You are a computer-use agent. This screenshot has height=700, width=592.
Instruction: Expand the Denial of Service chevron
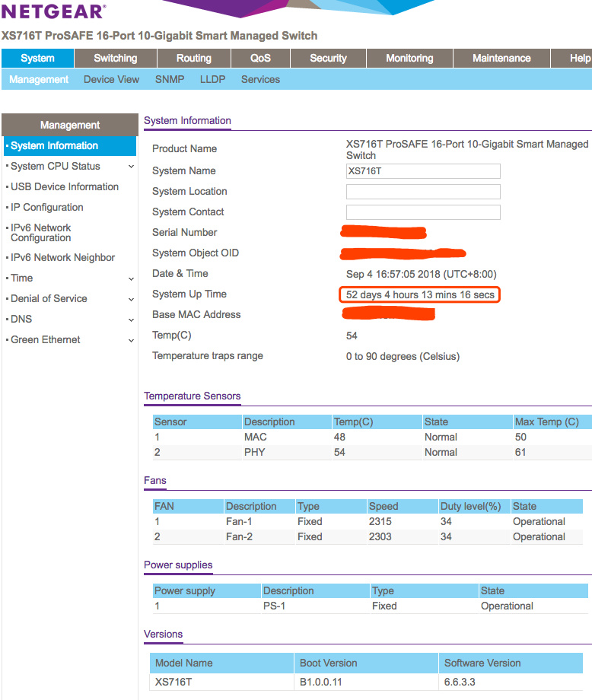click(x=131, y=299)
